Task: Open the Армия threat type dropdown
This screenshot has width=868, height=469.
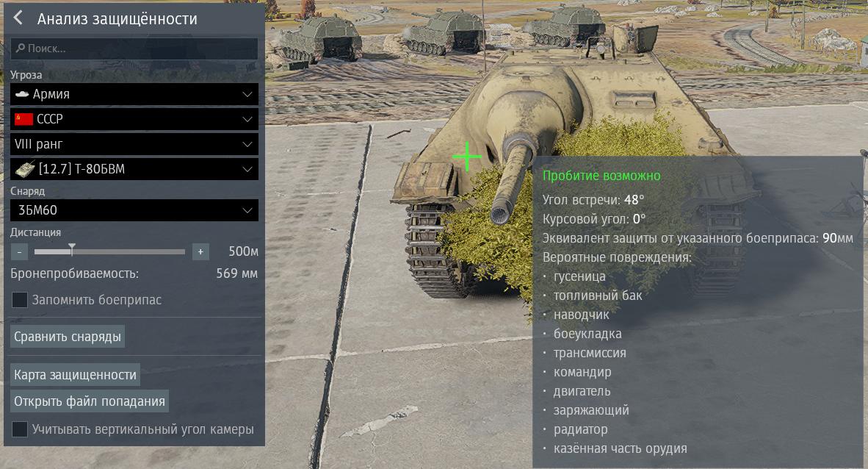Action: click(134, 94)
